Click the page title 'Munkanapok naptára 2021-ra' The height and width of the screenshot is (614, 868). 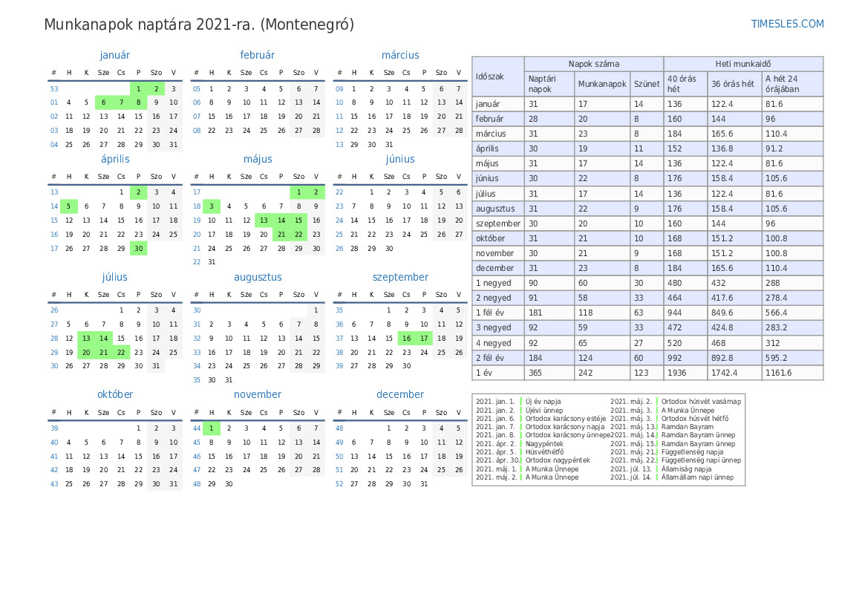(199, 25)
